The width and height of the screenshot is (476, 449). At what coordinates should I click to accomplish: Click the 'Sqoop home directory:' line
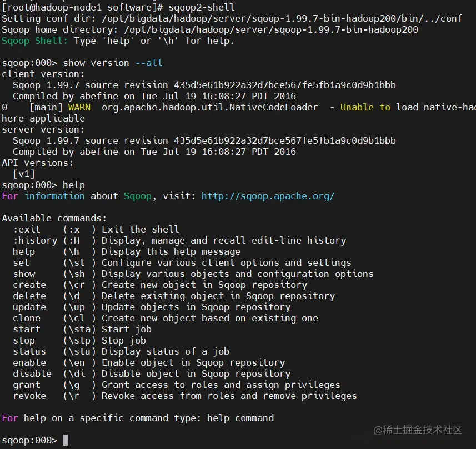click(210, 29)
